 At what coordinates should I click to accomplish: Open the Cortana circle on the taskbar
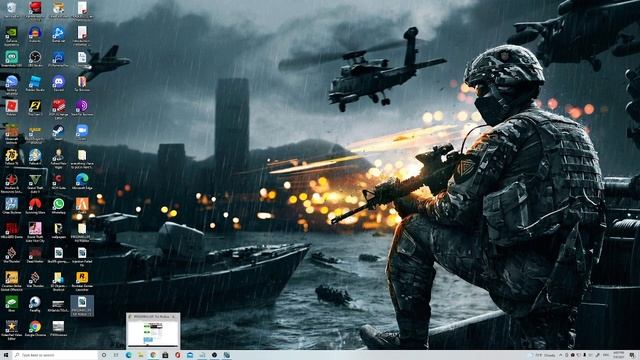coord(104,355)
